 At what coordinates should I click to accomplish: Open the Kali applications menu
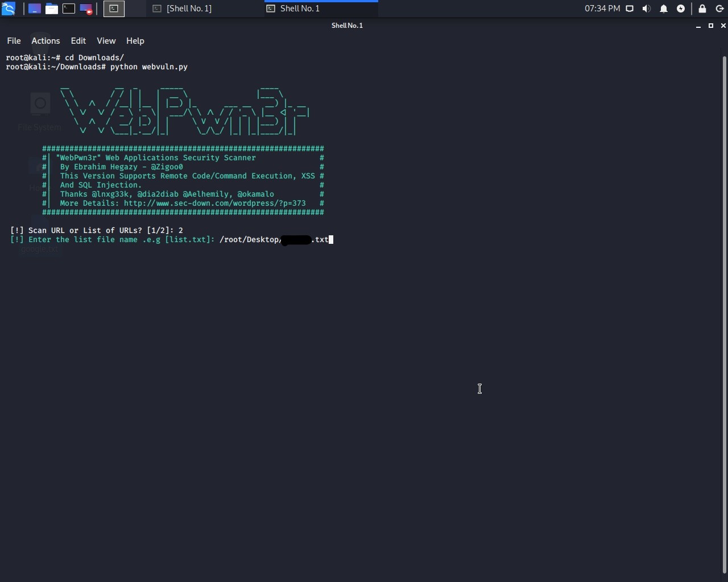9,9
